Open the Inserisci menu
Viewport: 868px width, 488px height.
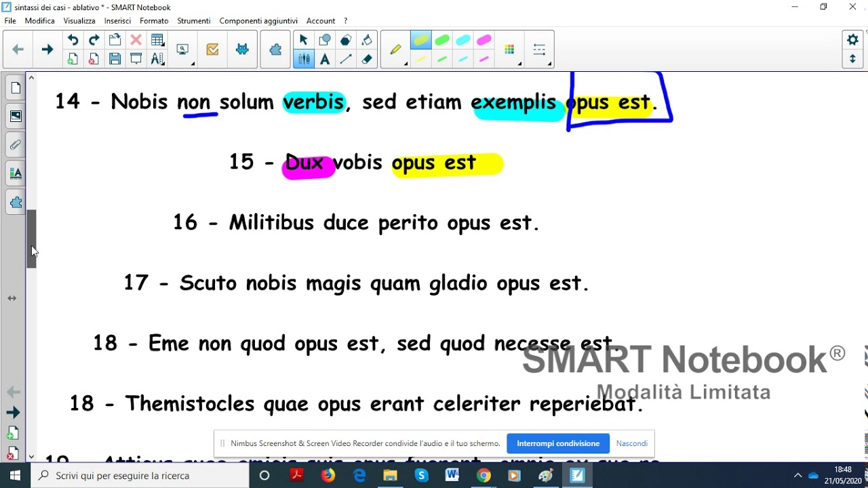(x=117, y=21)
